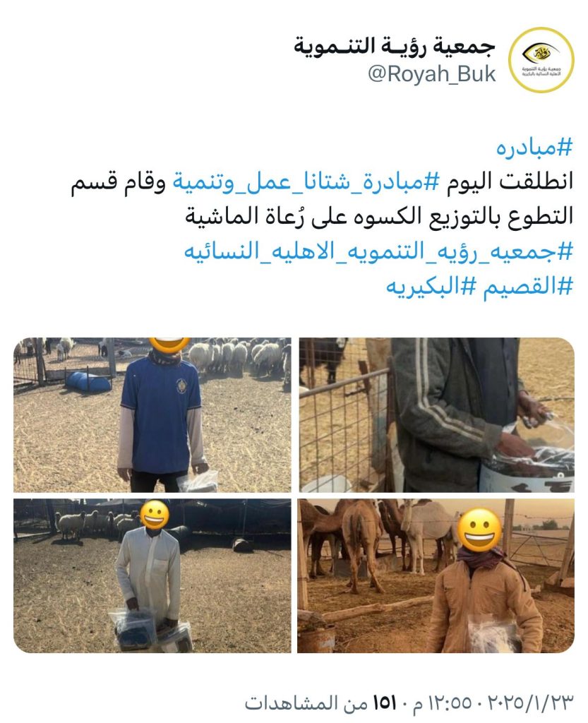Open photo of man in blue shirt
Screen dimensions: 588x723
[x=152, y=415]
